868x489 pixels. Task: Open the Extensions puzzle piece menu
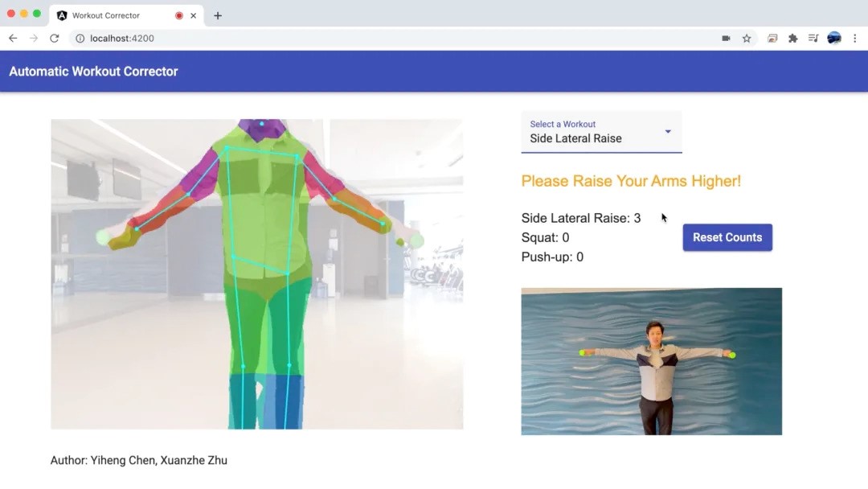pos(792,38)
